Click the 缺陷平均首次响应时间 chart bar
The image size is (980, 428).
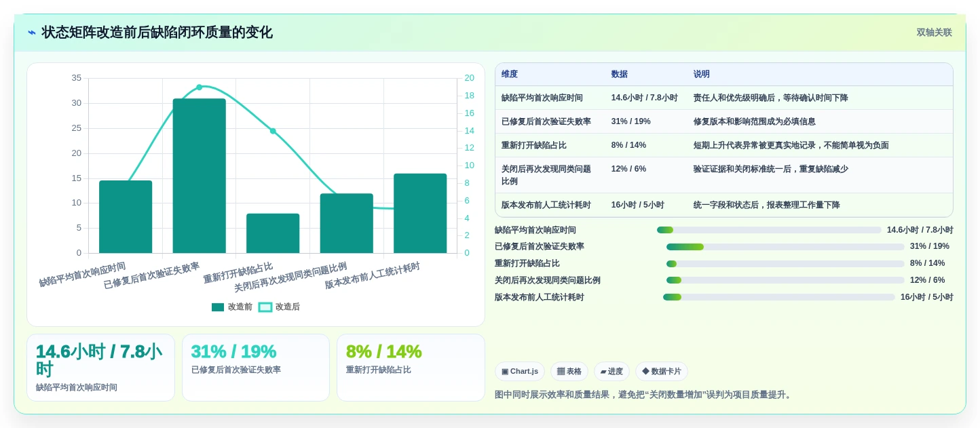point(126,217)
